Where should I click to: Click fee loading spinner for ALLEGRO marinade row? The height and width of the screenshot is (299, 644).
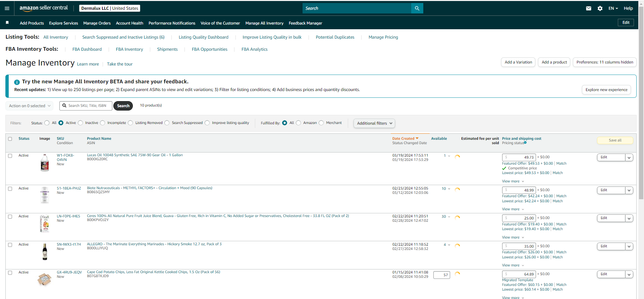click(x=457, y=245)
